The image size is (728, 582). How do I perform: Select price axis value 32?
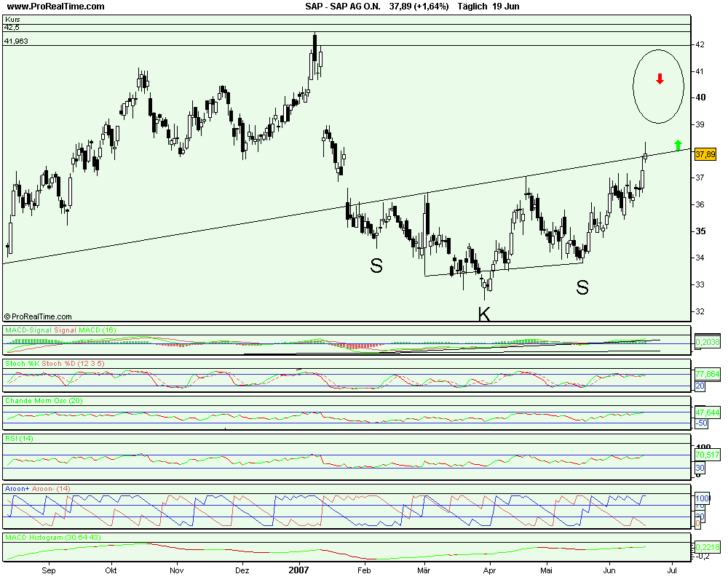point(700,311)
